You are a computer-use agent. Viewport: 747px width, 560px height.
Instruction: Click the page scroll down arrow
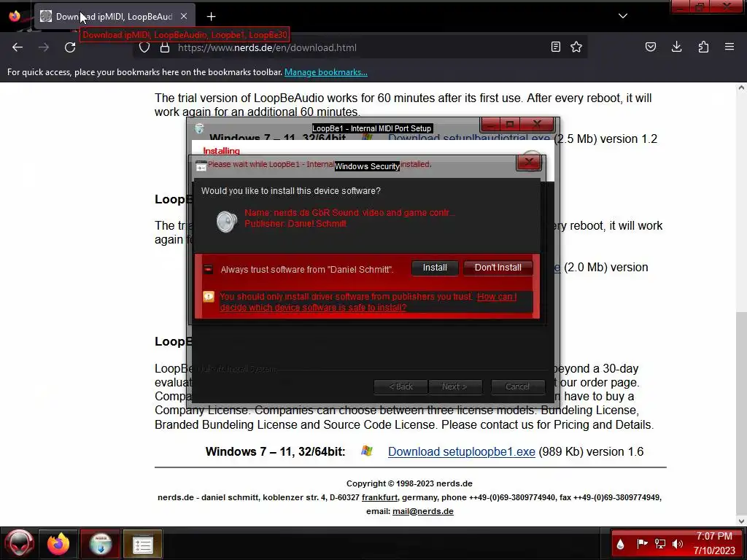tap(741, 521)
